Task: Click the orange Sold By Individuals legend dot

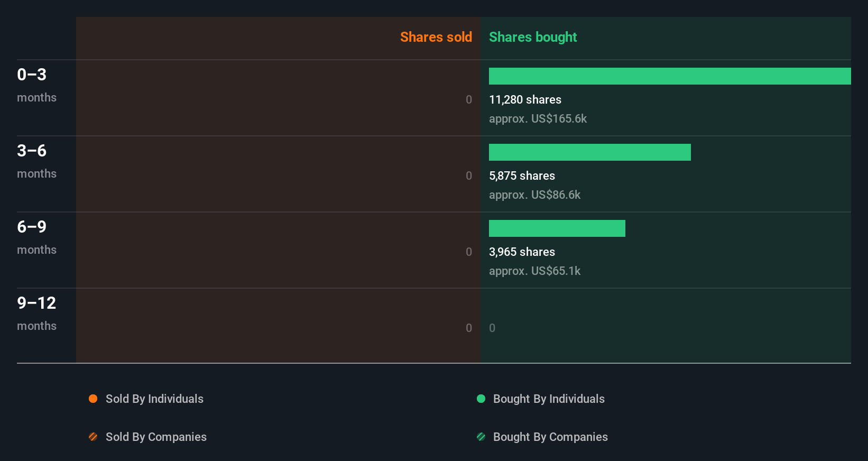Action: (x=93, y=399)
